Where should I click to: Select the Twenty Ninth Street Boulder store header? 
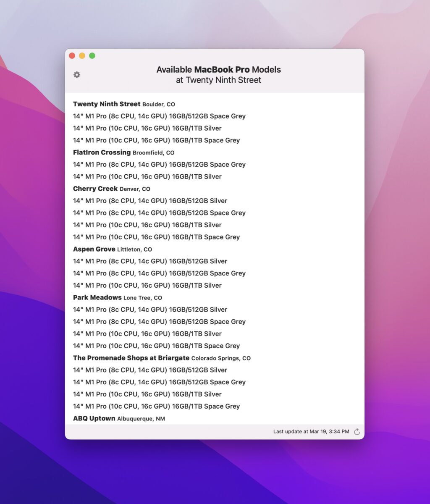(x=124, y=104)
